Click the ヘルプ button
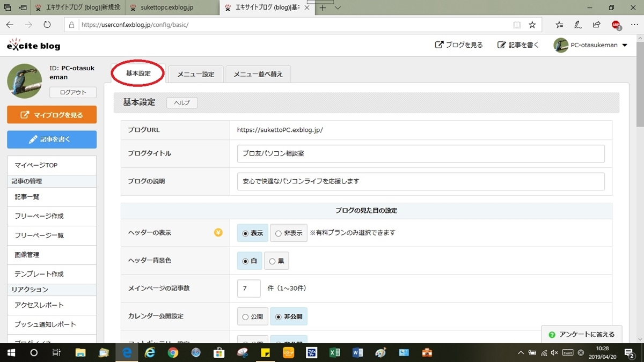This screenshot has width=644, height=362. 182,102
